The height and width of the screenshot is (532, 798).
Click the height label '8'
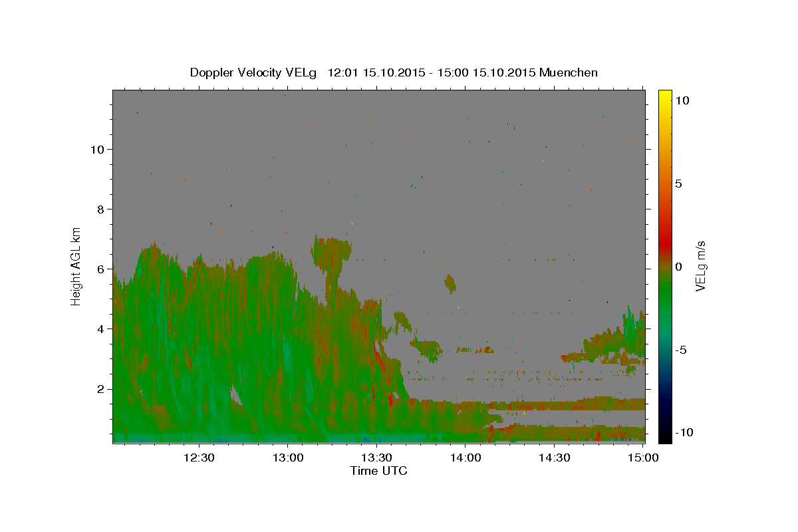pos(99,209)
